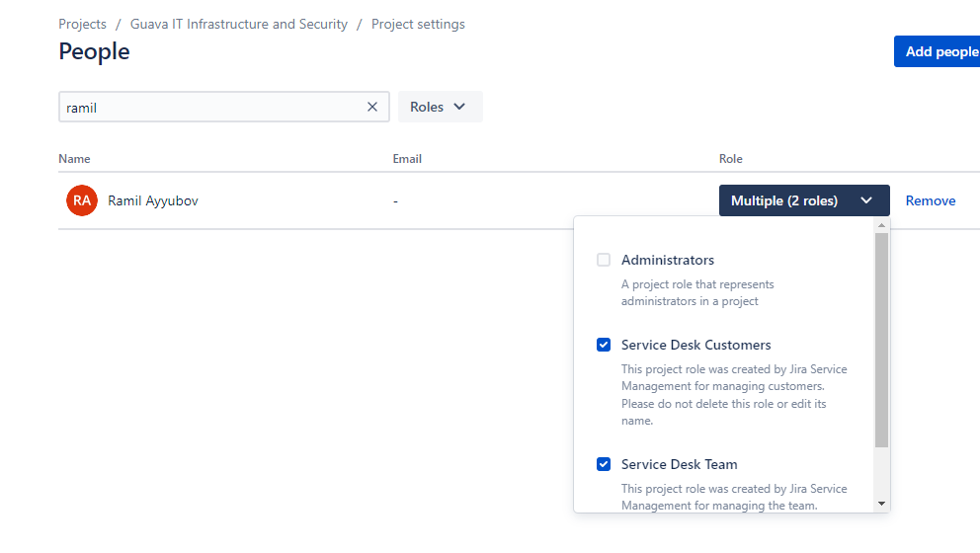Click the name Ramil Ayyubov
Image resolution: width=980 pixels, height=553 pixels.
[153, 200]
